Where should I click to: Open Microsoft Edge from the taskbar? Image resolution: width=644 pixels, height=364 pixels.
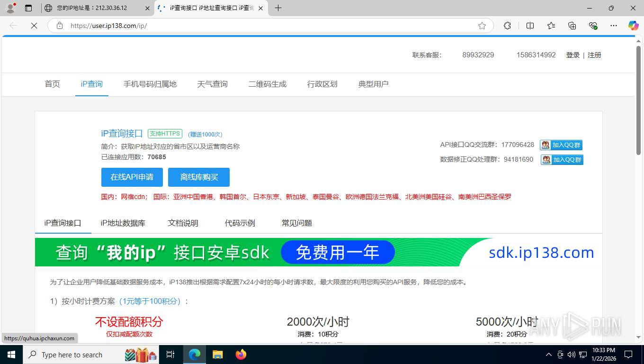(x=194, y=355)
